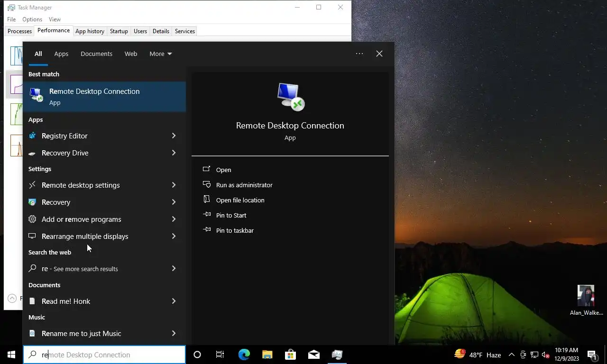
Task: Open Cortana circle icon on taskbar
Action: [x=197, y=355]
